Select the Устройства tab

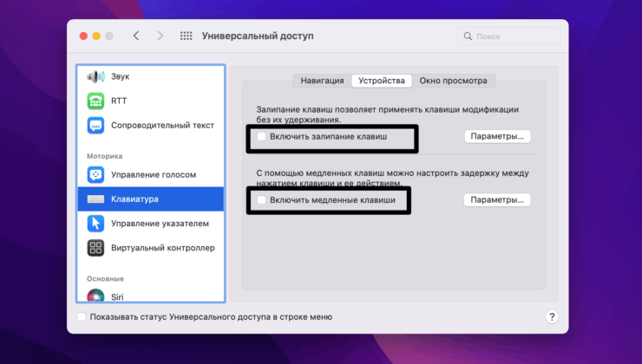[x=382, y=81]
